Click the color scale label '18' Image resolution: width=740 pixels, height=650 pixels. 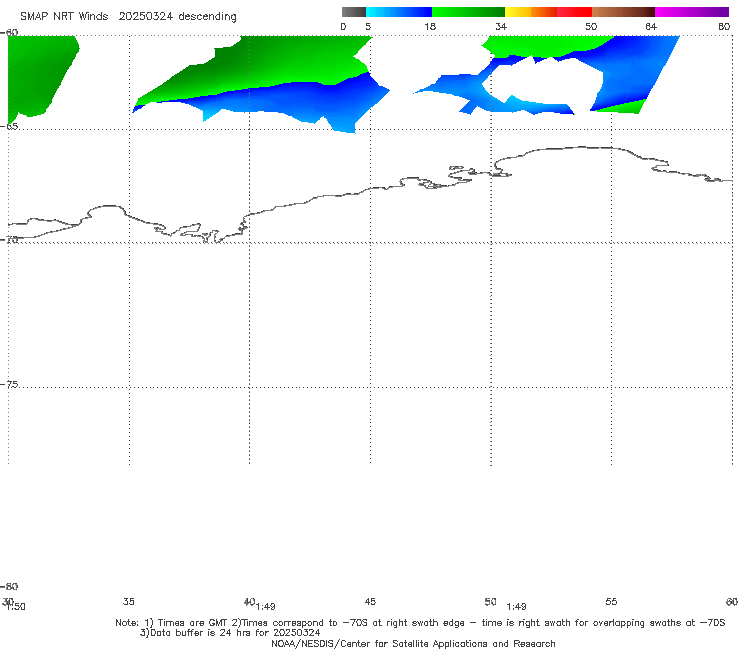(430, 26)
